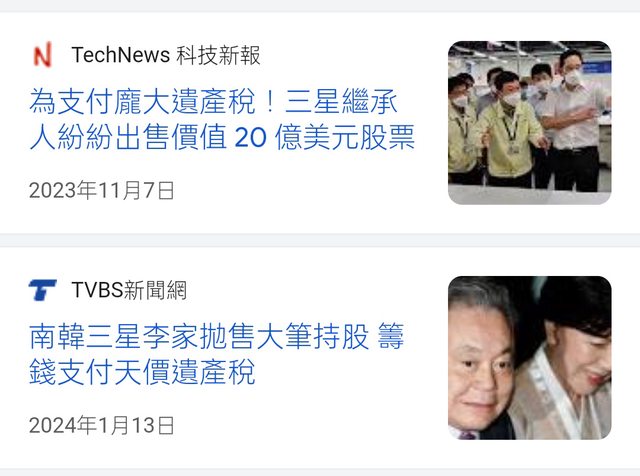
Task: Click the elderly couple thumbnail
Action: tap(529, 358)
